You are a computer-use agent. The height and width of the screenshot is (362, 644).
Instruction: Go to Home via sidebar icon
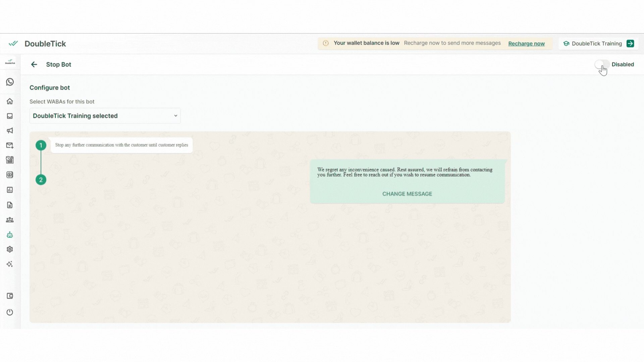[10, 101]
